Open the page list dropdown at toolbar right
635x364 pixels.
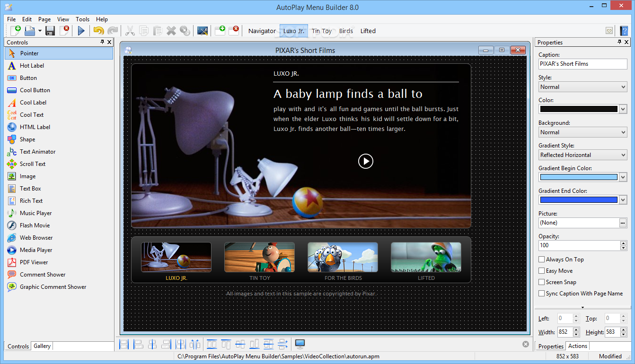point(609,31)
